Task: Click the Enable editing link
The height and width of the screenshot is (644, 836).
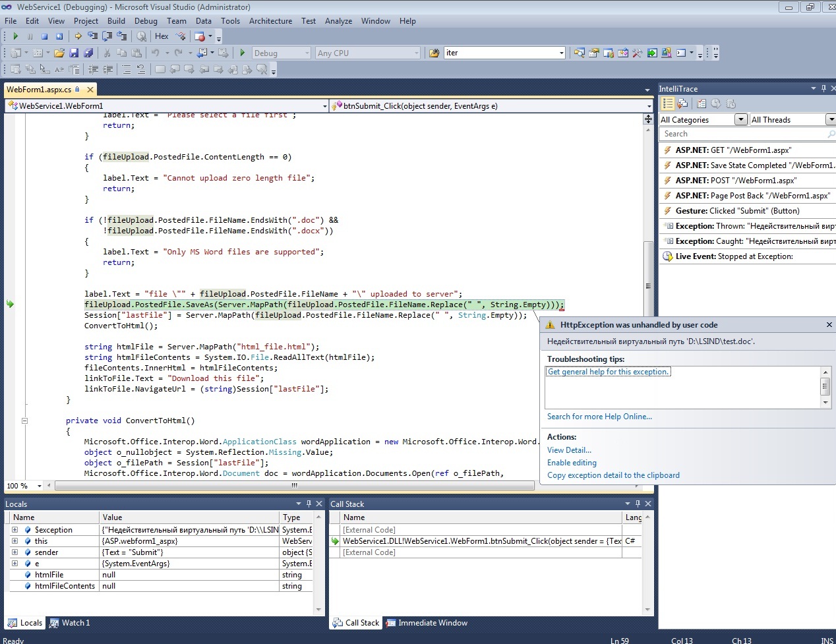Action: pos(572,463)
